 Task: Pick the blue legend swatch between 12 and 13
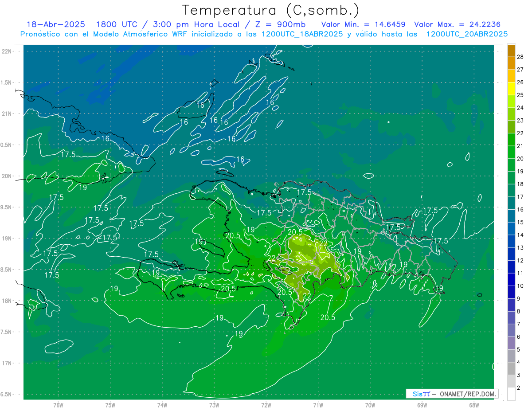click(x=511, y=254)
